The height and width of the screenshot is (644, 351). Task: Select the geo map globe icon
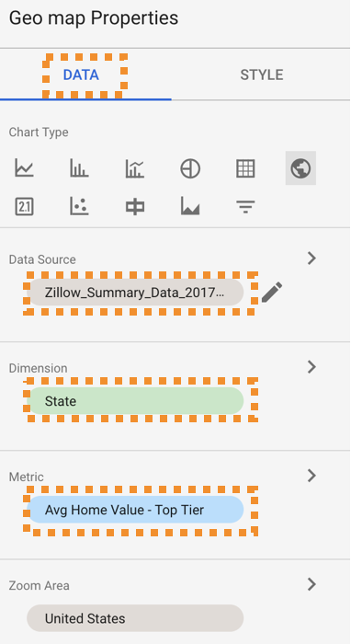point(300,168)
